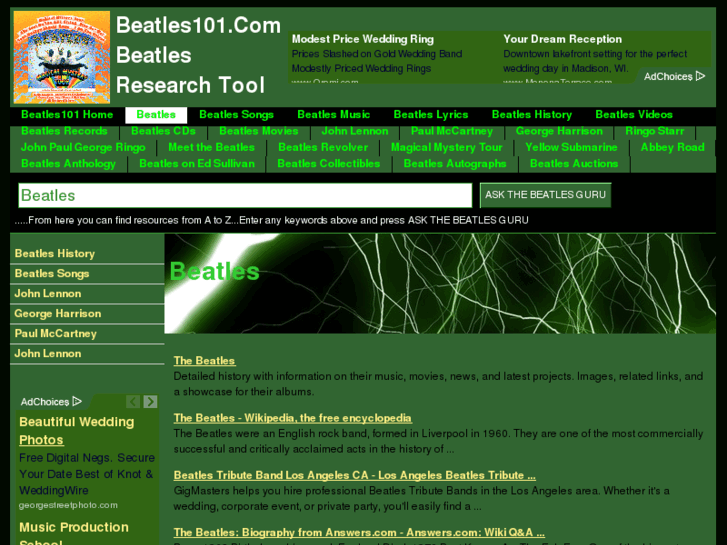Click Beatles101.Com site title
The width and height of the screenshot is (727, 545).
click(198, 25)
